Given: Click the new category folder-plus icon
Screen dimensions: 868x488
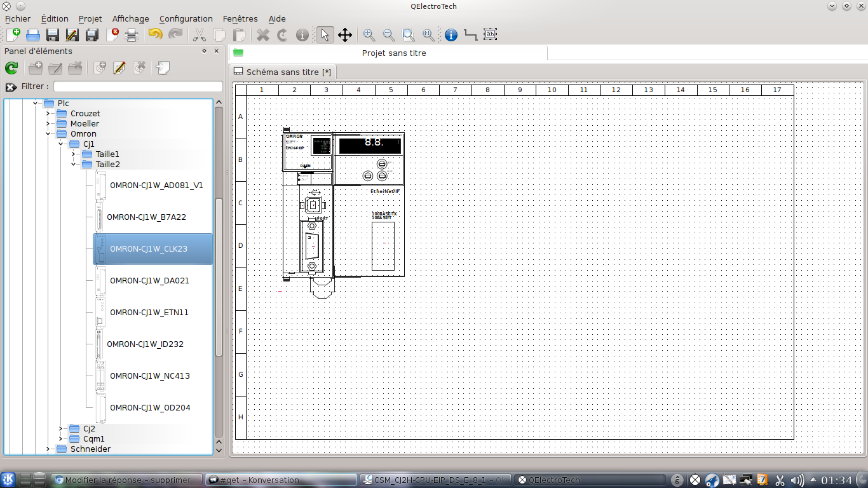Looking at the screenshot, I should tap(36, 68).
